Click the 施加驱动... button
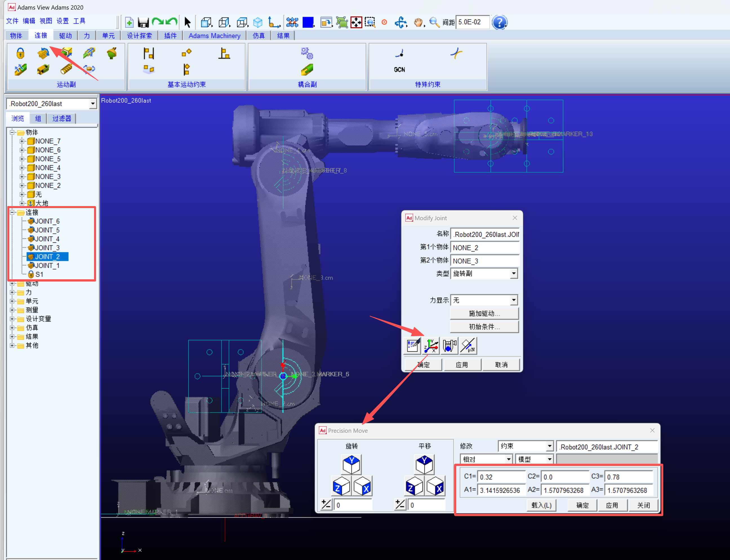This screenshot has width=730, height=560. click(484, 313)
